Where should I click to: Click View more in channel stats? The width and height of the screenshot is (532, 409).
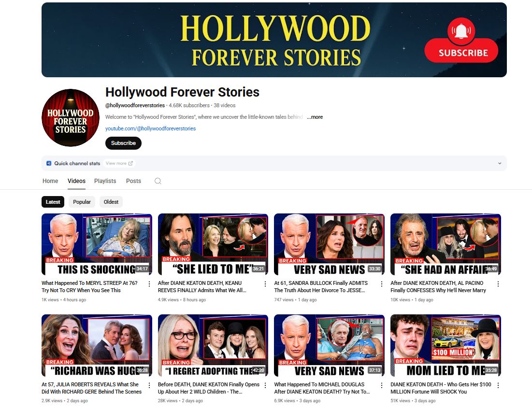[119, 163]
